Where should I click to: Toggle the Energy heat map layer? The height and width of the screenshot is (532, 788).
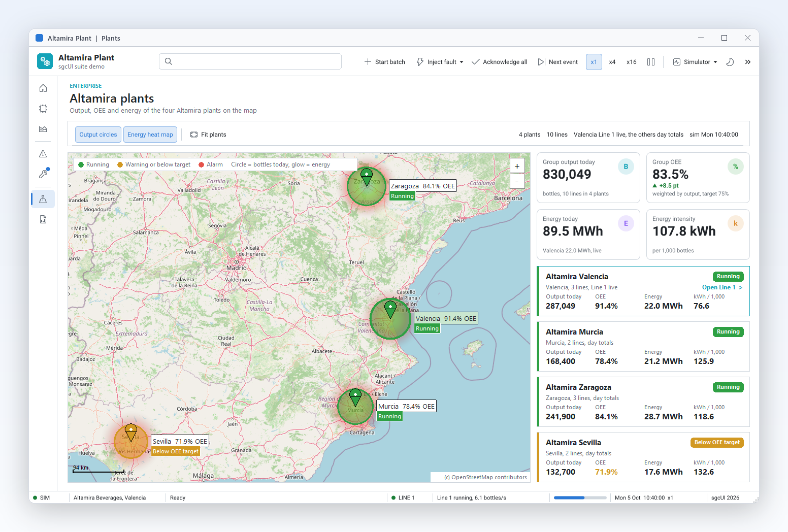[150, 135]
